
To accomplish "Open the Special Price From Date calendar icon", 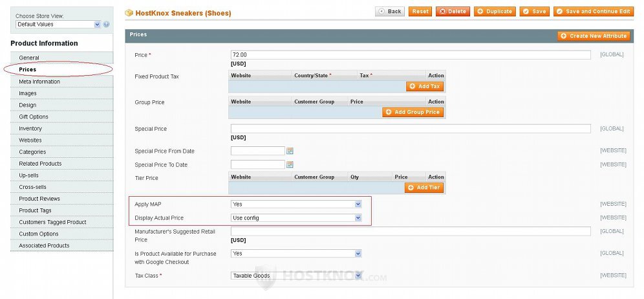I will pos(290,151).
